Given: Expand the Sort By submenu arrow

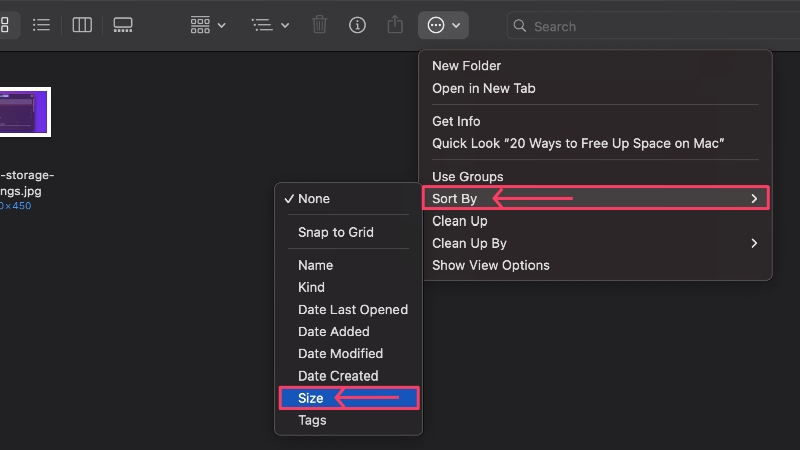Looking at the screenshot, I should (x=754, y=198).
